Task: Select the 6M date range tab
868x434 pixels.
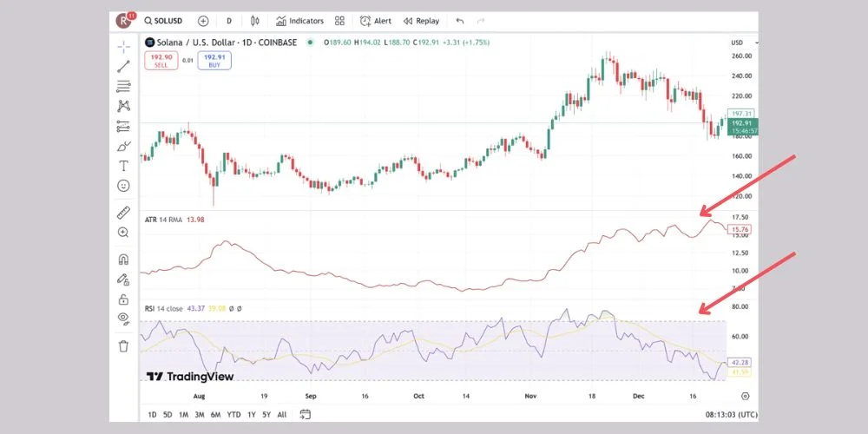Action: (216, 414)
